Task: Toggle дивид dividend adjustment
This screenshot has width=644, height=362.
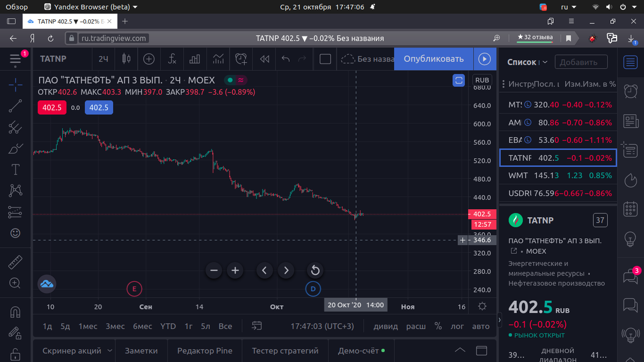Action: pos(386,326)
